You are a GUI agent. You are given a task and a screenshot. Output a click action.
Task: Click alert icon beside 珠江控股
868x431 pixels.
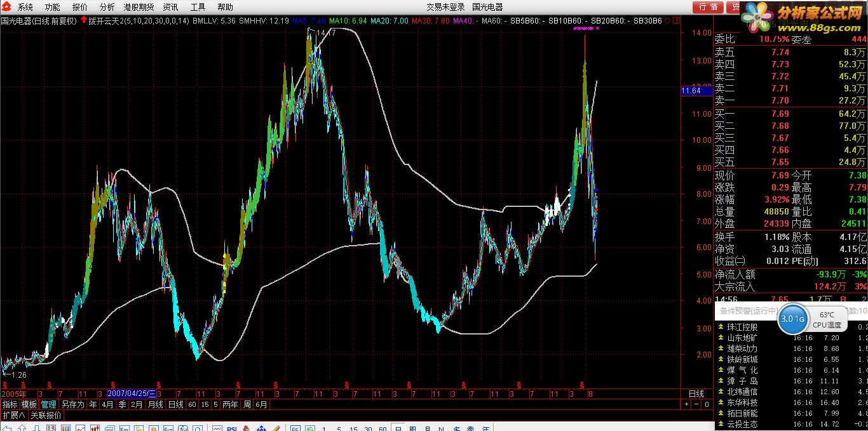pyautogui.click(x=721, y=327)
